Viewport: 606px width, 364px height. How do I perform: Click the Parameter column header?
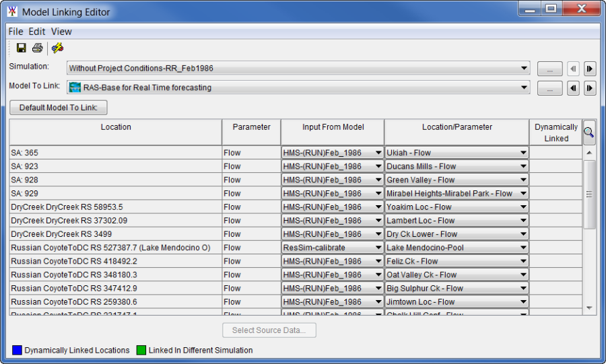(252, 133)
